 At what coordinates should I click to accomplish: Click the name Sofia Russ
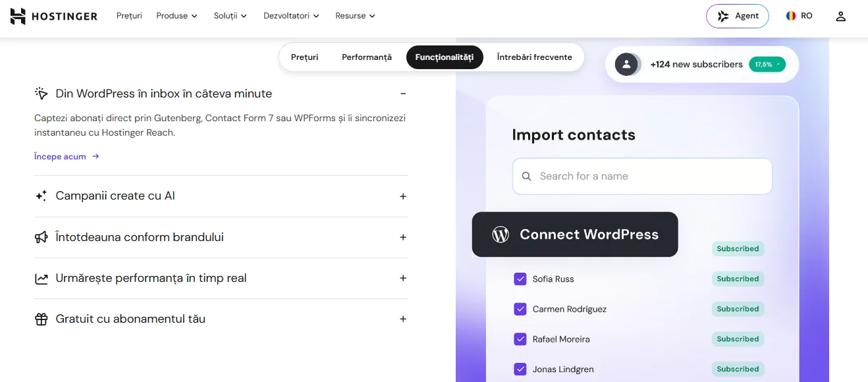(553, 279)
